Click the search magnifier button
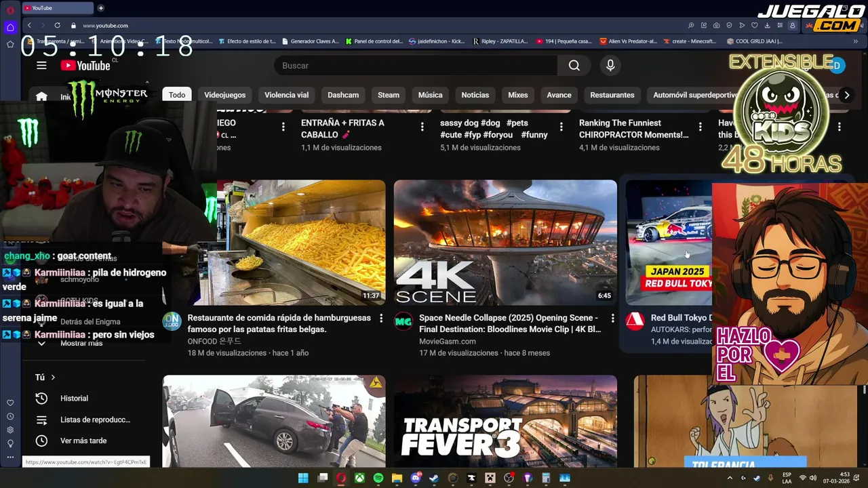The height and width of the screenshot is (488, 868). click(x=574, y=66)
